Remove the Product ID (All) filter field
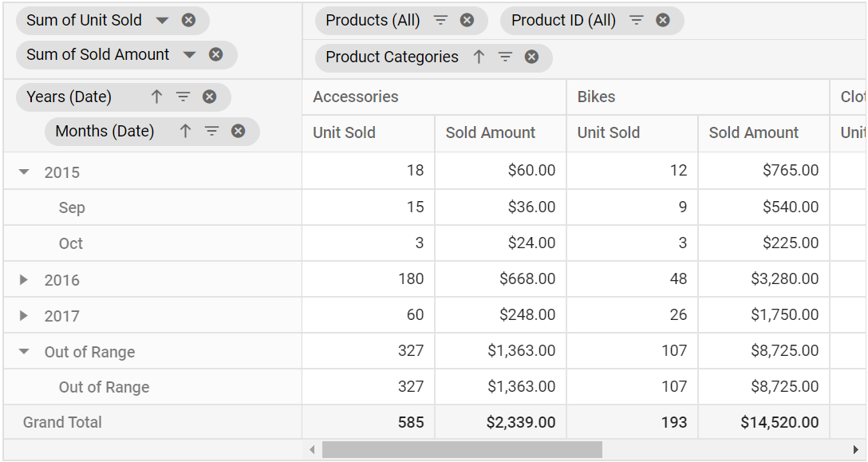 663,21
